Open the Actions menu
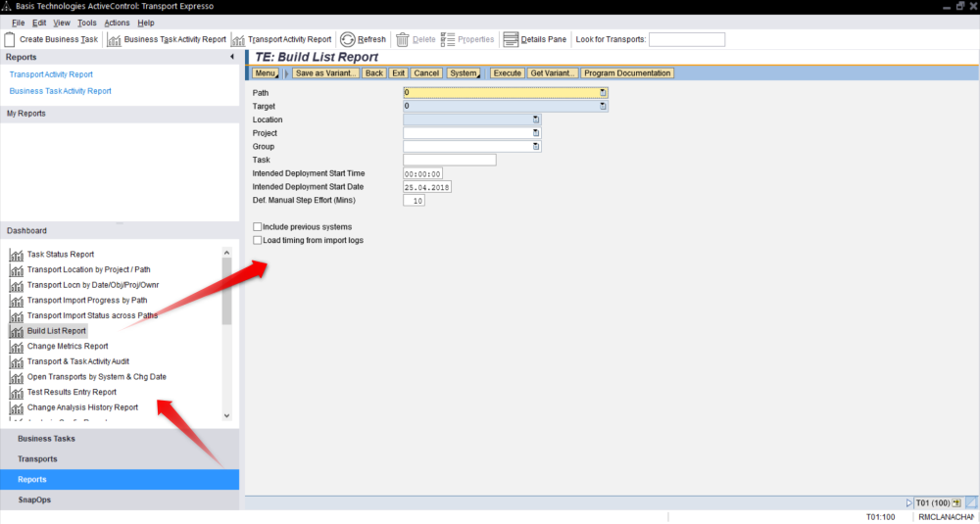This screenshot has height=524, width=980. [117, 23]
